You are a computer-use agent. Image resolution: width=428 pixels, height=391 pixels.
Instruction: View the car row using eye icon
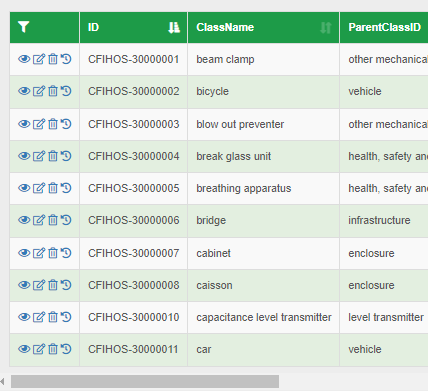point(24,349)
